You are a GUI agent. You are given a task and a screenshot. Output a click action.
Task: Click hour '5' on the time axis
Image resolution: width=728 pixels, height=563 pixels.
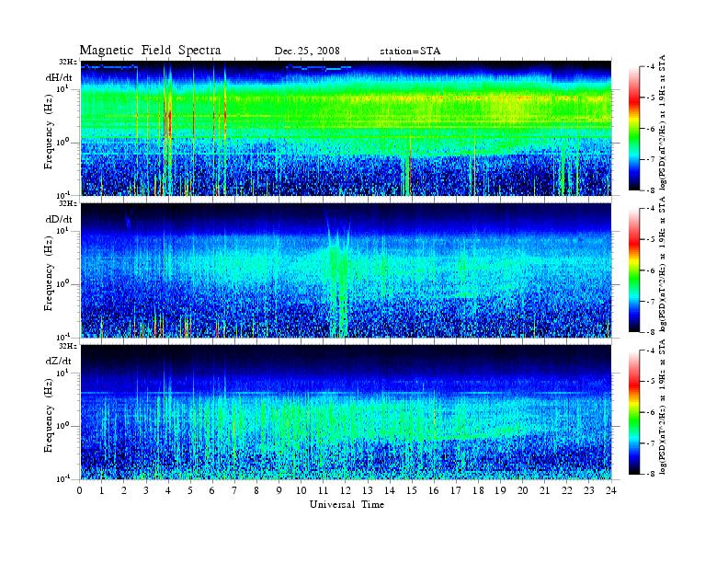click(x=190, y=491)
